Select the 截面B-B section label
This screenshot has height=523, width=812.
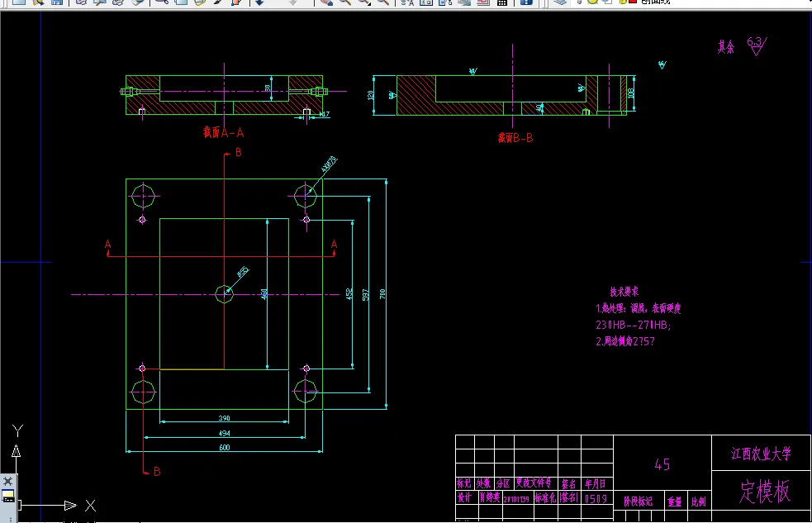tap(515, 138)
